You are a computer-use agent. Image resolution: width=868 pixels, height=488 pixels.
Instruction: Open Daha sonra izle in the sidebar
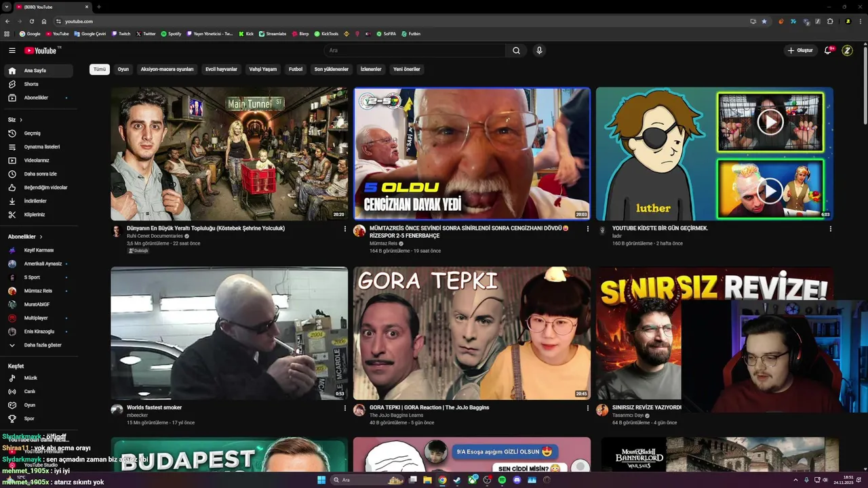click(x=38, y=174)
